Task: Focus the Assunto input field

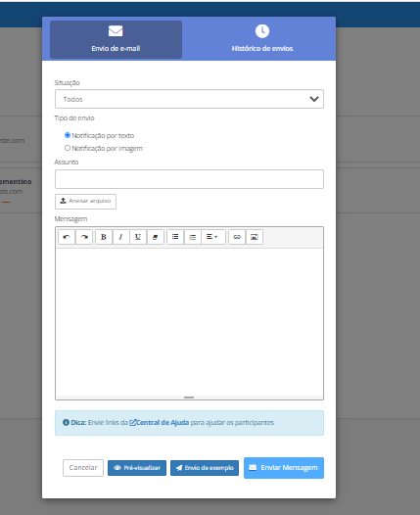Action: tap(189, 179)
